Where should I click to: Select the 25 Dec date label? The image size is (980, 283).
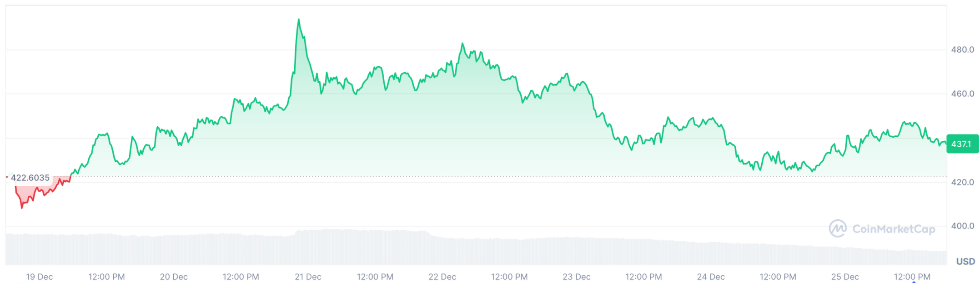pos(845,277)
